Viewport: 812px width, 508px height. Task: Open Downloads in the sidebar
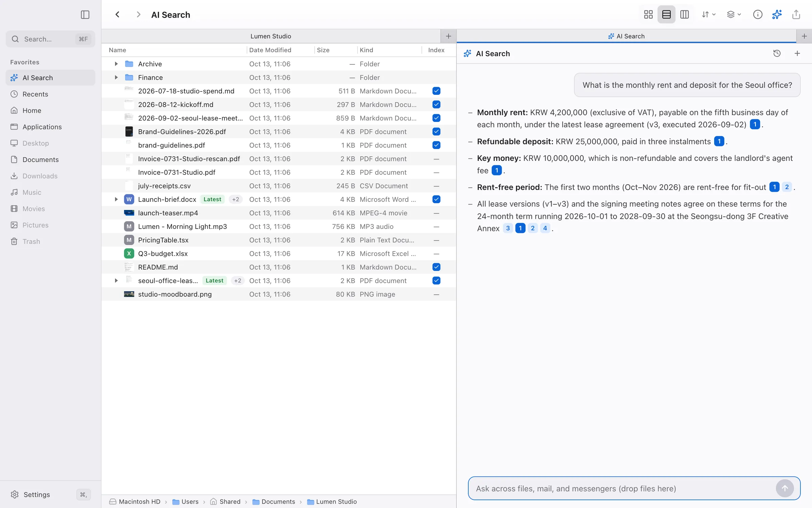click(x=50, y=176)
